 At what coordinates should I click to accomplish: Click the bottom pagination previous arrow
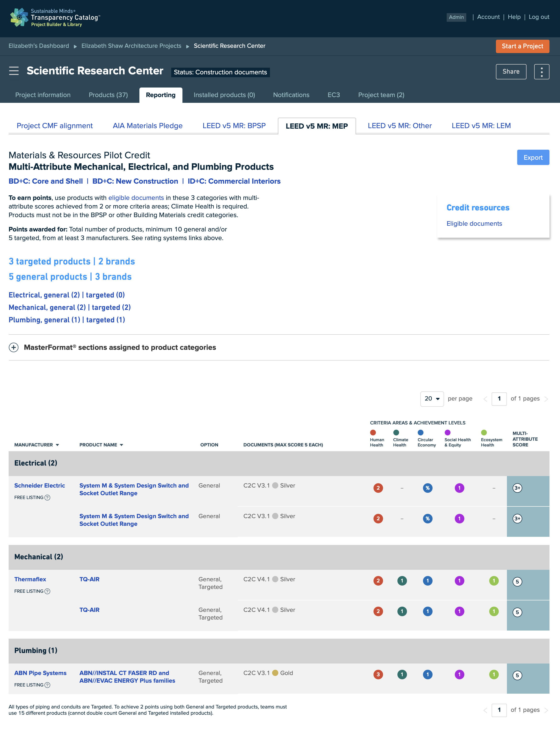(x=485, y=710)
